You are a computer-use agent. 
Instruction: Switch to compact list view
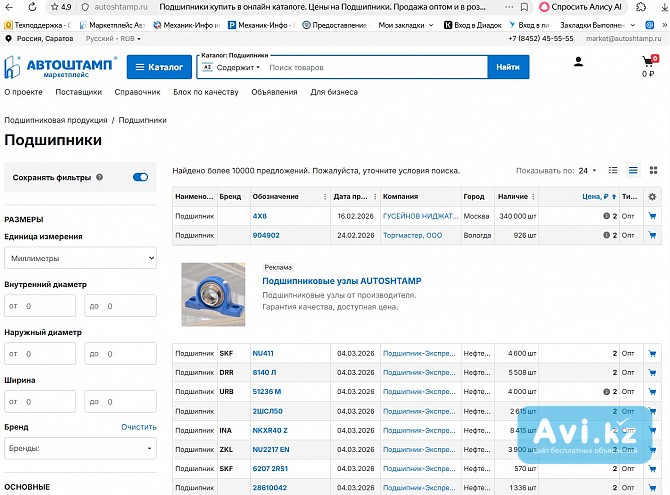click(614, 171)
